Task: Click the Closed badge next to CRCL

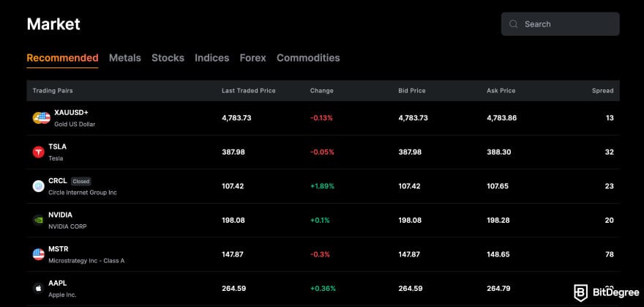Action: click(x=81, y=181)
